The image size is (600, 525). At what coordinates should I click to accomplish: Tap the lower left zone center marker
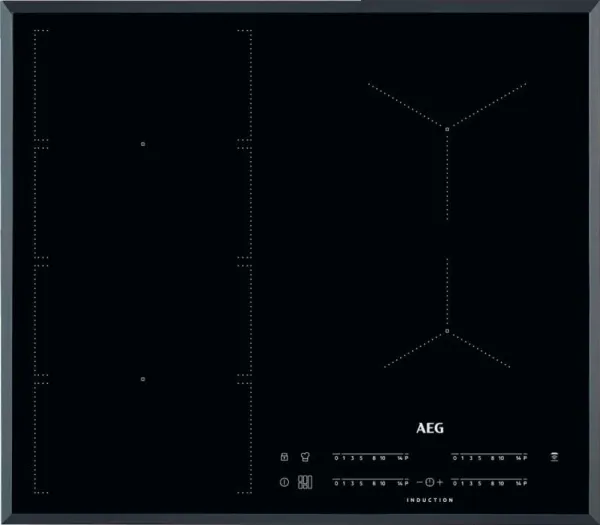pyautogui.click(x=143, y=379)
